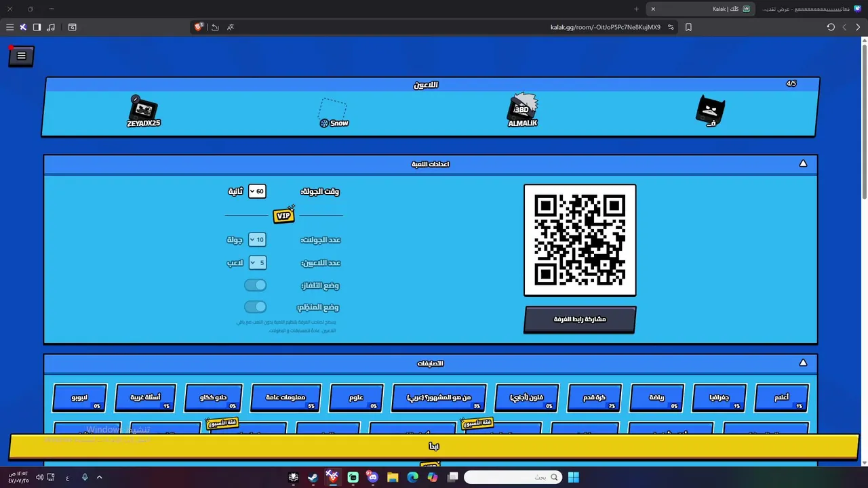Screen dimensions: 868x488
Task: Open the browser main menu
Action: tap(9, 27)
